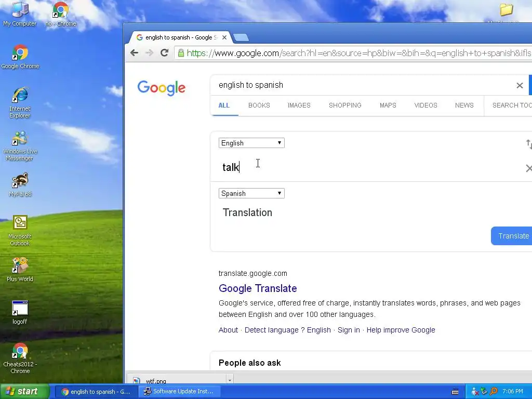Open the logoff desktop shortcut
The width and height of the screenshot is (532, 399).
(x=20, y=312)
